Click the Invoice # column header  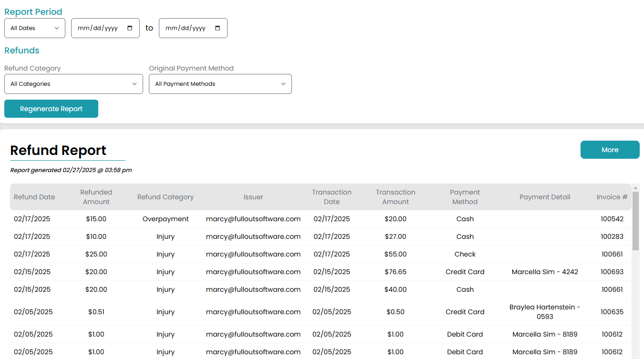[x=612, y=197]
